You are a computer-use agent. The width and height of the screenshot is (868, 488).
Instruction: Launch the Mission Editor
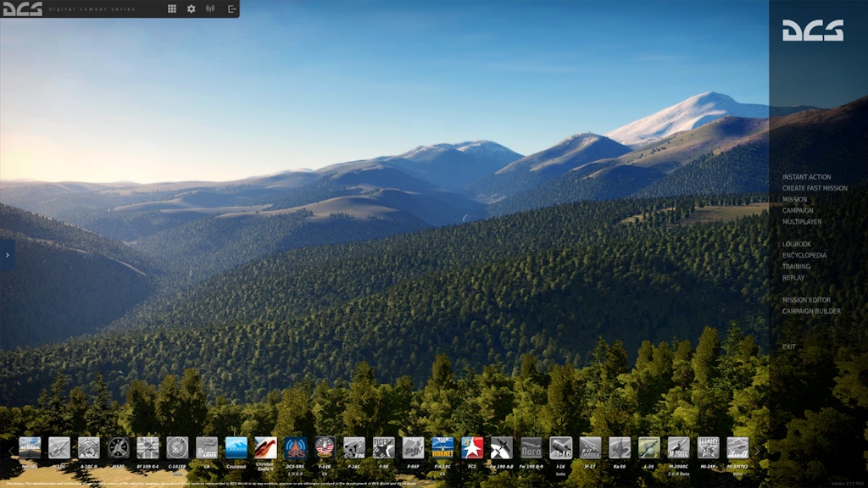point(806,300)
